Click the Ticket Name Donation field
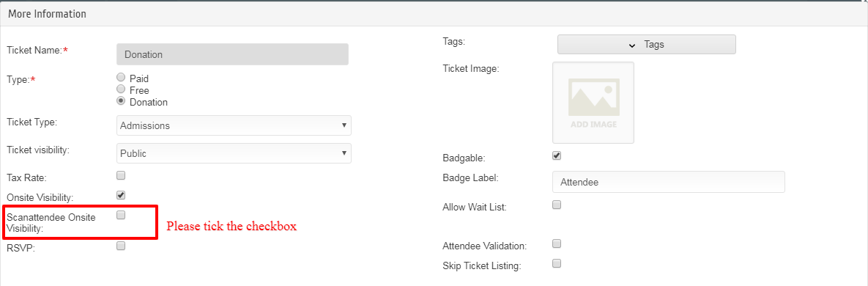The height and width of the screenshot is (286, 868). [x=232, y=54]
